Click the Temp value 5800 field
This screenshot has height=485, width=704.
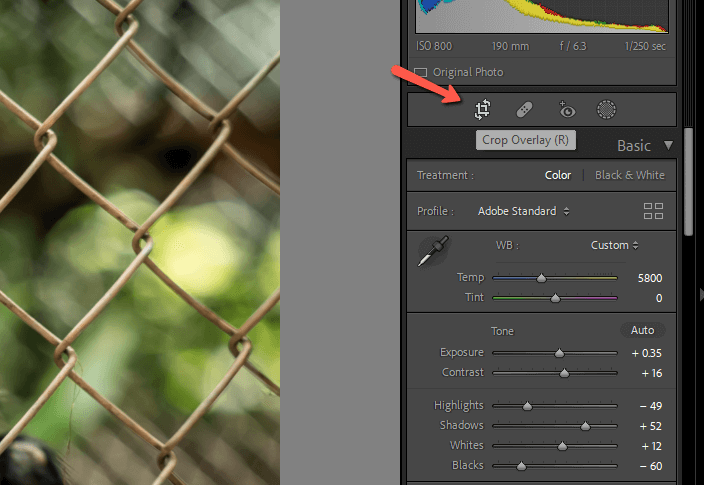[x=650, y=278]
